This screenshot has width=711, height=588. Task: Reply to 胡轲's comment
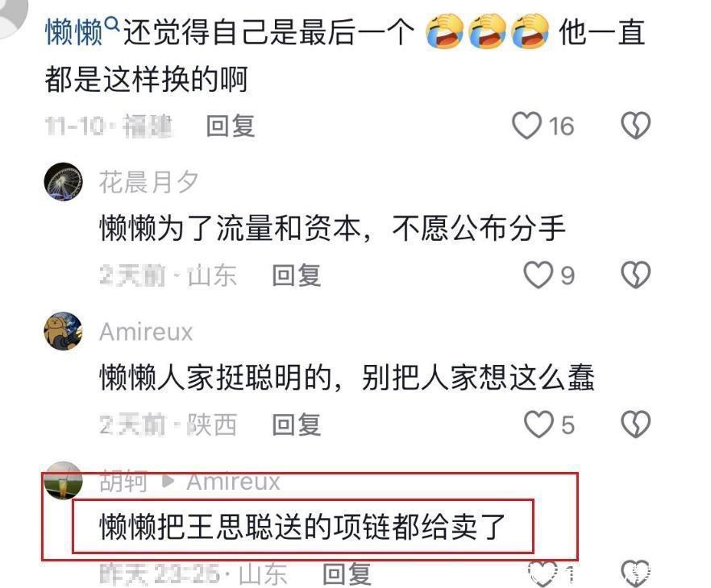pyautogui.click(x=347, y=574)
